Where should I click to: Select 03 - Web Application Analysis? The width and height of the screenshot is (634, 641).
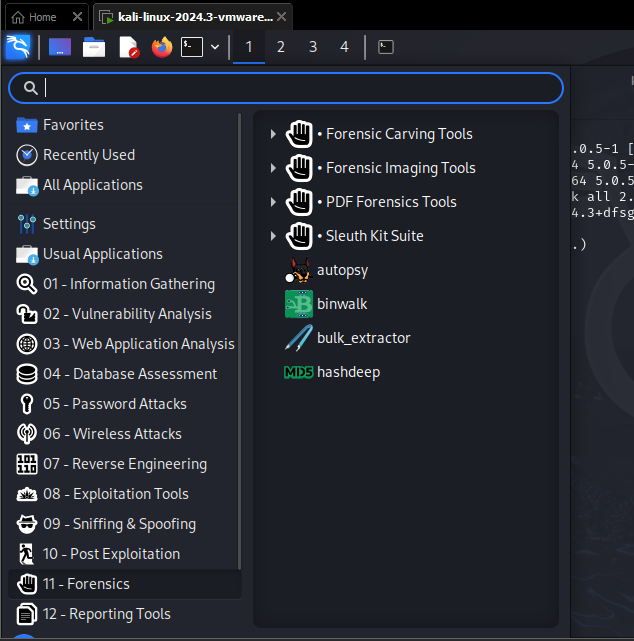pos(124,344)
